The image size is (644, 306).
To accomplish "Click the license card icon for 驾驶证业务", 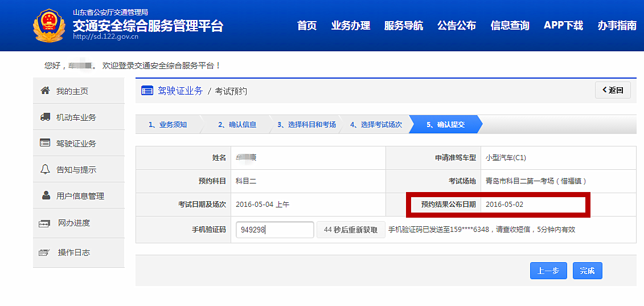I will point(45,143).
